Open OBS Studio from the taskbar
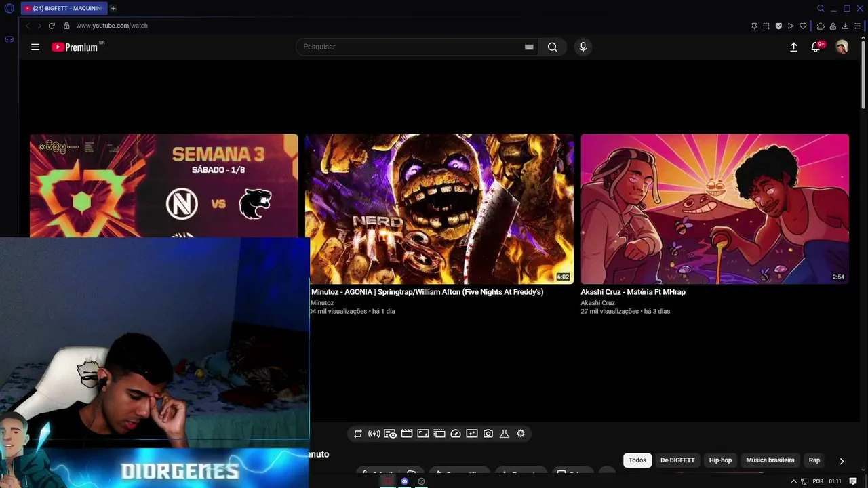Screen dimensions: 868x488 coord(421,481)
